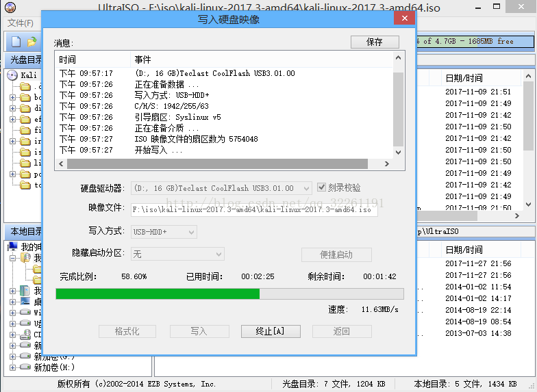This screenshot has height=392, width=537.
Task: Click the date '2014-01-02 11:54' in local list
Action: 478,287
